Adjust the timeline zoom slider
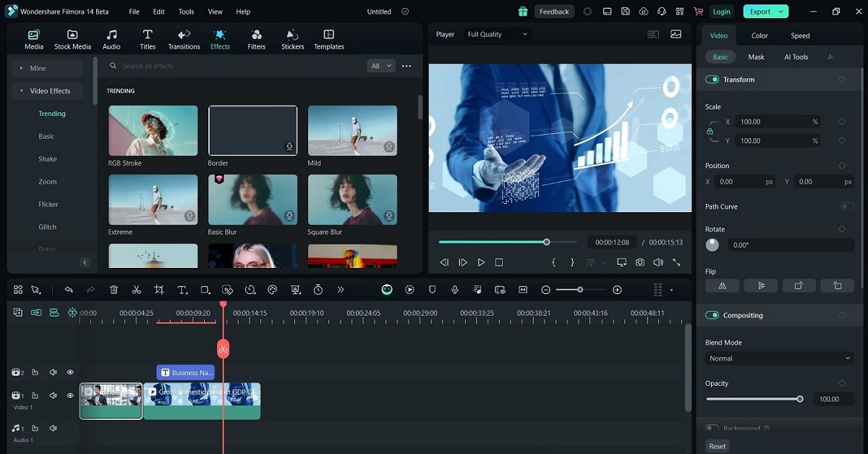Screen dimensions: 868x454 coord(581,290)
